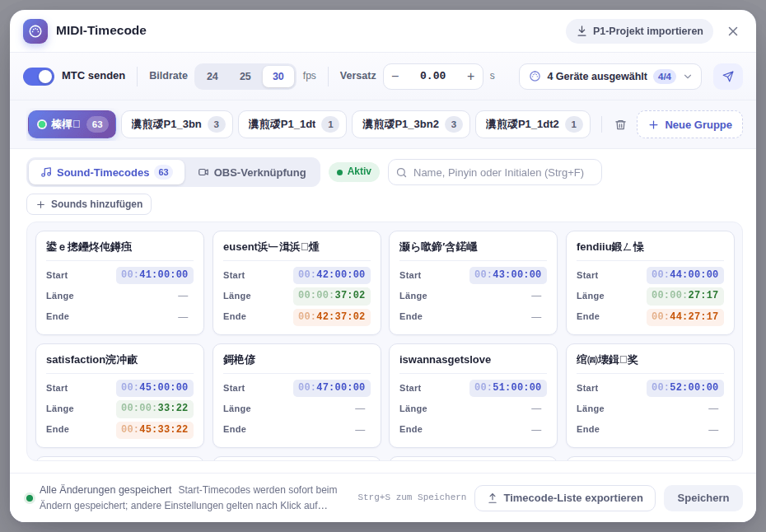766x532 pixels.
Task: Click the plus icon for Versatz
Action: tap(471, 77)
